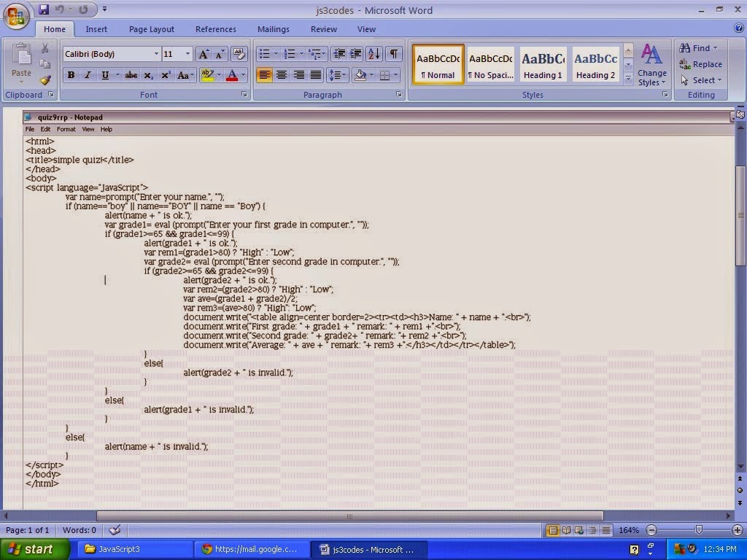
Task: Open the Review tab
Action: (323, 29)
